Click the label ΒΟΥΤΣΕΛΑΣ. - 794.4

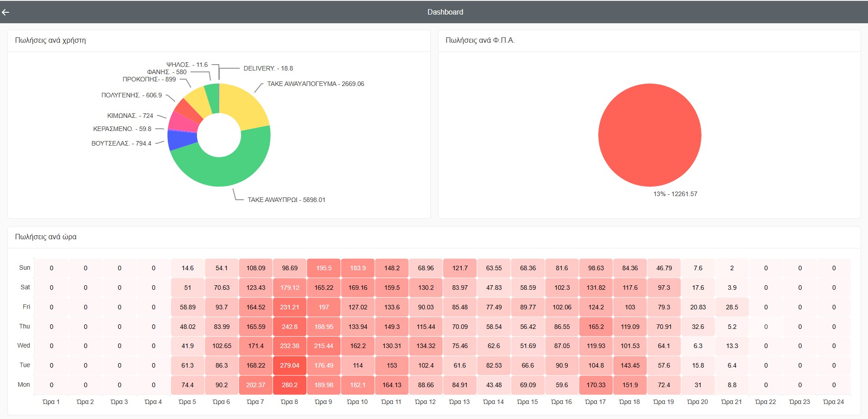[121, 143]
